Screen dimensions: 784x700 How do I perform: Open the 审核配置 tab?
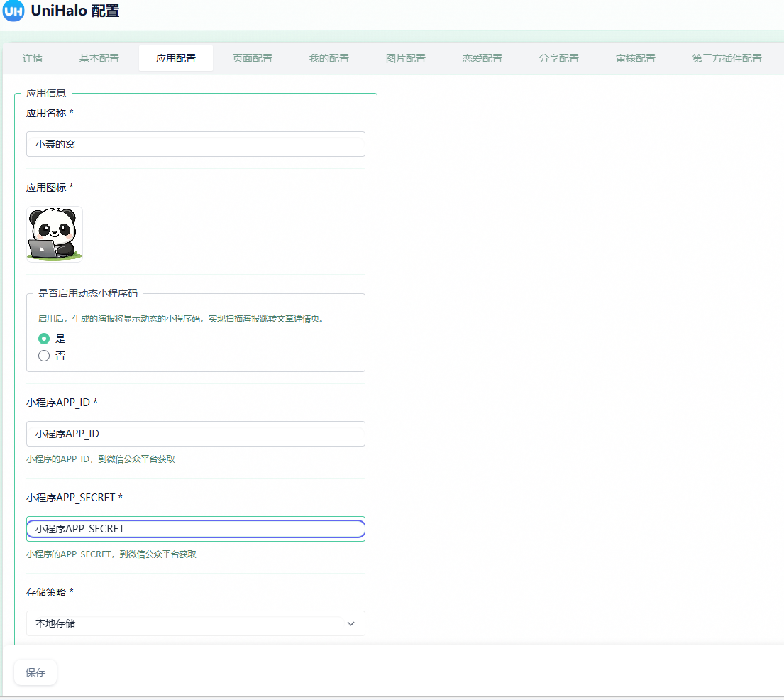pyautogui.click(x=635, y=58)
